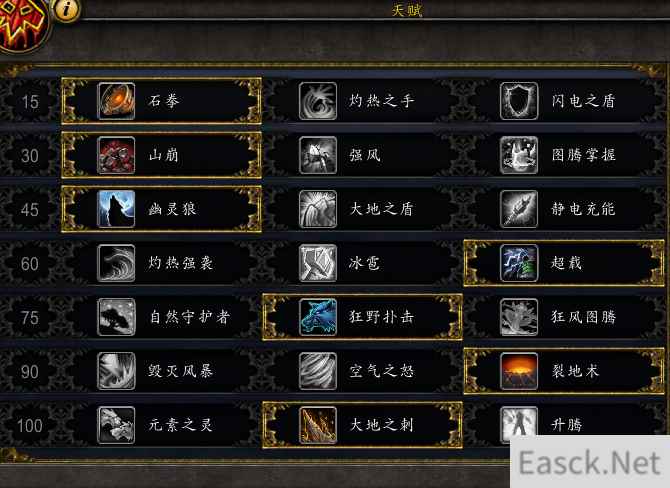This screenshot has width=670, height=488.
Task: Choose the 自然守护者 talent label
Action: [x=189, y=317]
